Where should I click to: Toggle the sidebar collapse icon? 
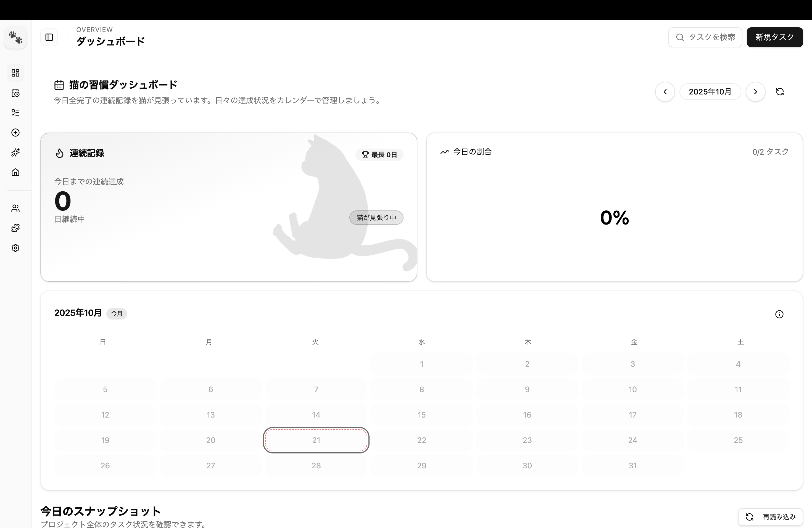(x=49, y=37)
